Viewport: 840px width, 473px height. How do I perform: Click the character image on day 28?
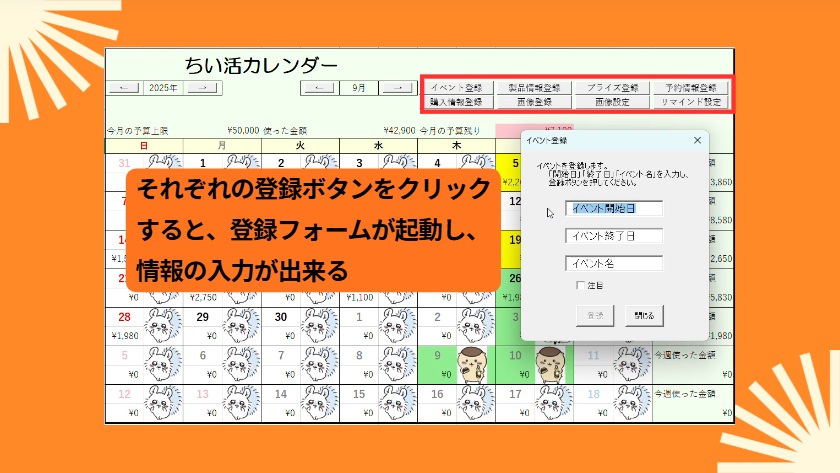click(163, 325)
